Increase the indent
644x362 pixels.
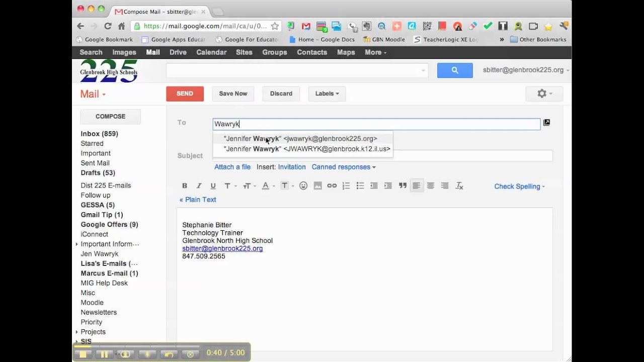[388, 186]
